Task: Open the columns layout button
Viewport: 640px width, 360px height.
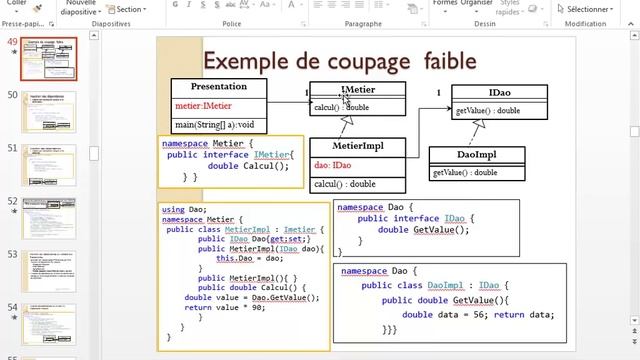Action: coord(379,4)
